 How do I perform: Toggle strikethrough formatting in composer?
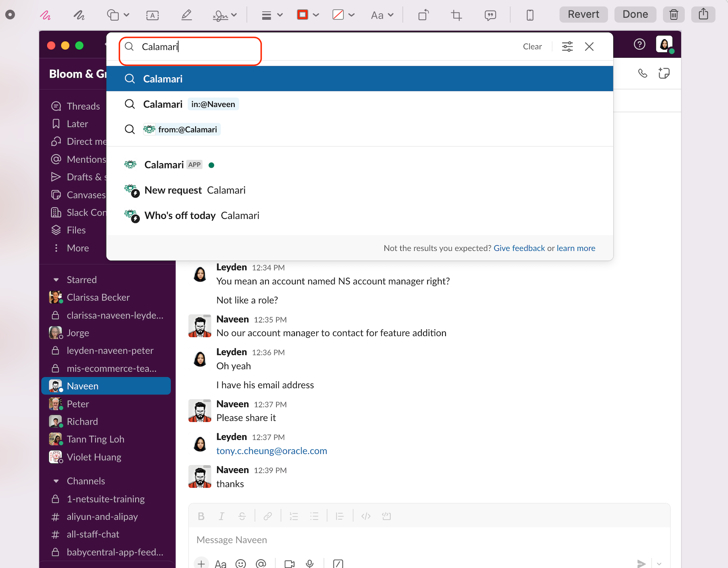(242, 516)
